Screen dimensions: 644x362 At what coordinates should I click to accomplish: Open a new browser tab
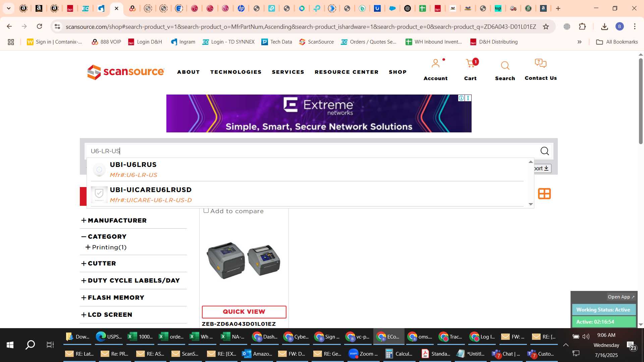coord(558,8)
